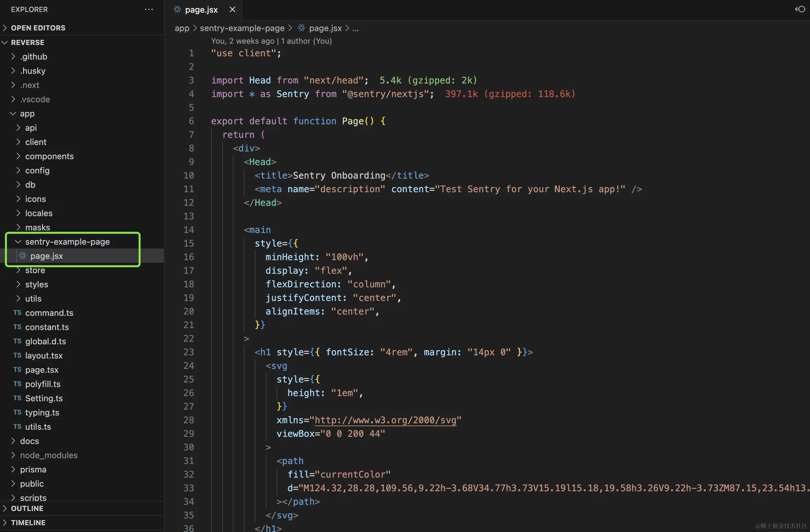Click the Explorer more actions ellipsis
Viewport: 810px width, 532px height.
click(149, 9)
